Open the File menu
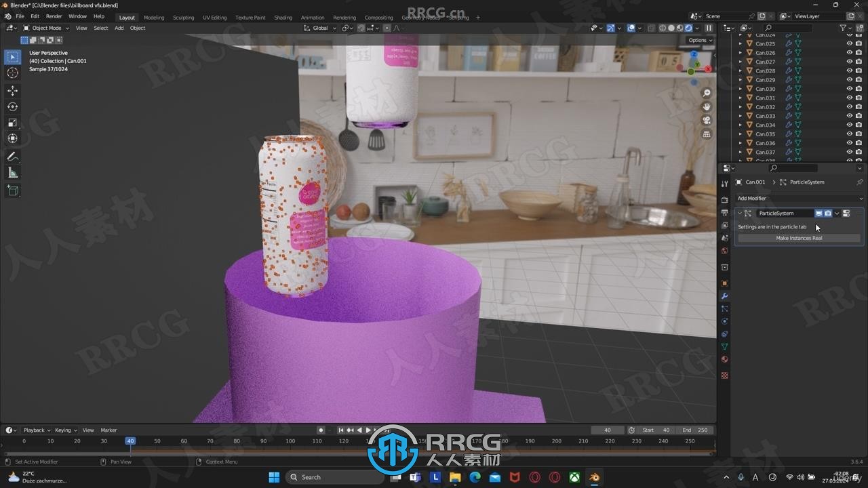 coord(20,16)
